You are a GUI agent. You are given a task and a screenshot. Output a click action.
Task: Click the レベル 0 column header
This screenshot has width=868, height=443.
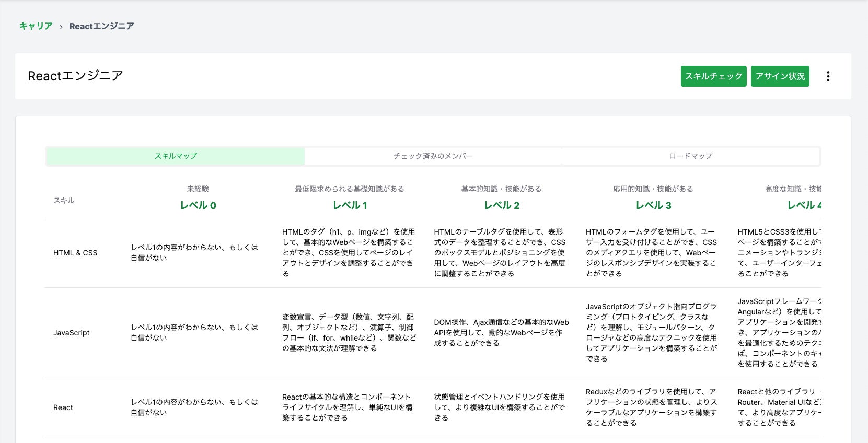pyautogui.click(x=198, y=205)
